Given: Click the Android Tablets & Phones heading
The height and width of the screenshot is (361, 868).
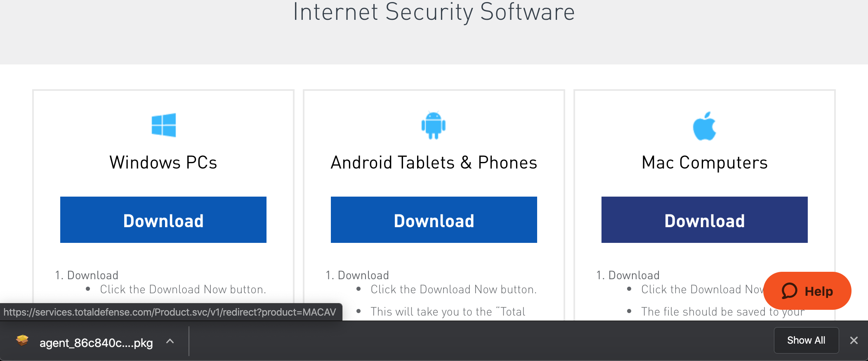Looking at the screenshot, I should (434, 162).
